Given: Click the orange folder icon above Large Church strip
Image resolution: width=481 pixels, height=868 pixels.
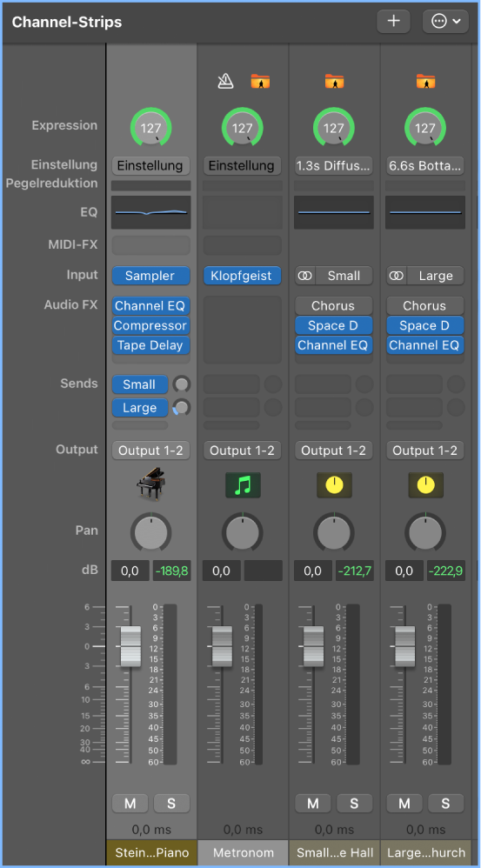Looking at the screenshot, I should pyautogui.click(x=425, y=82).
